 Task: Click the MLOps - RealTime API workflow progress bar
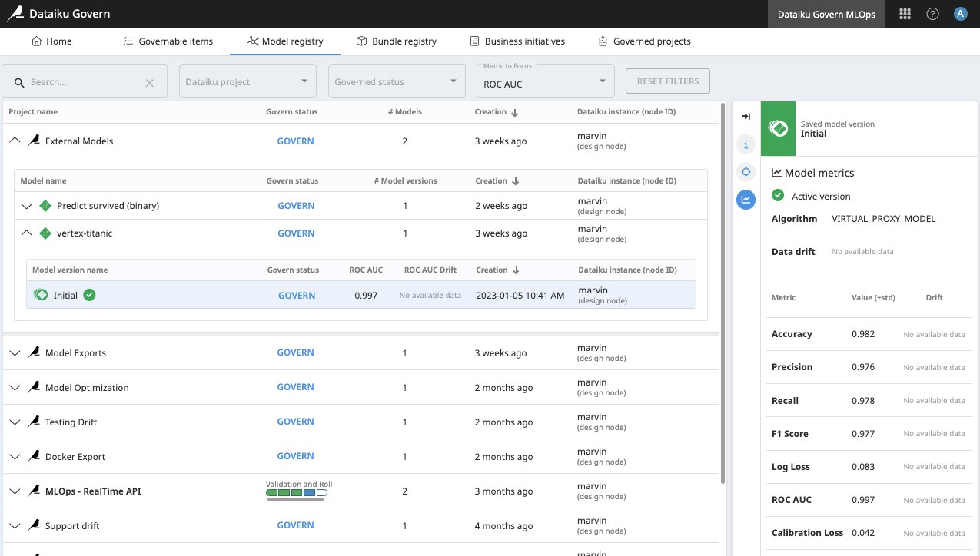(297, 492)
